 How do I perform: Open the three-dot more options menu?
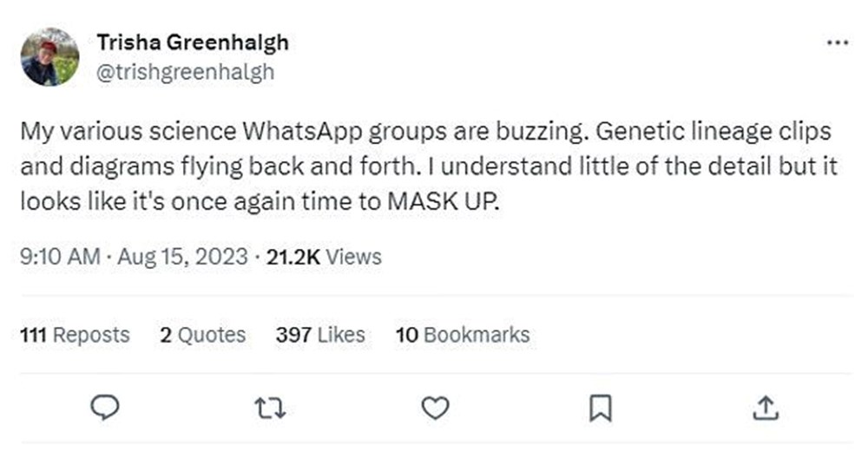pos(837,43)
